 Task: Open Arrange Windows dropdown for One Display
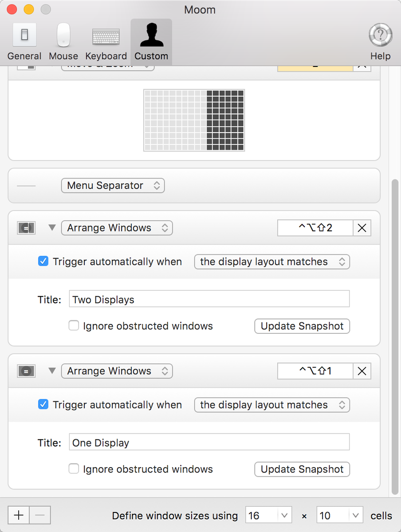click(x=117, y=371)
